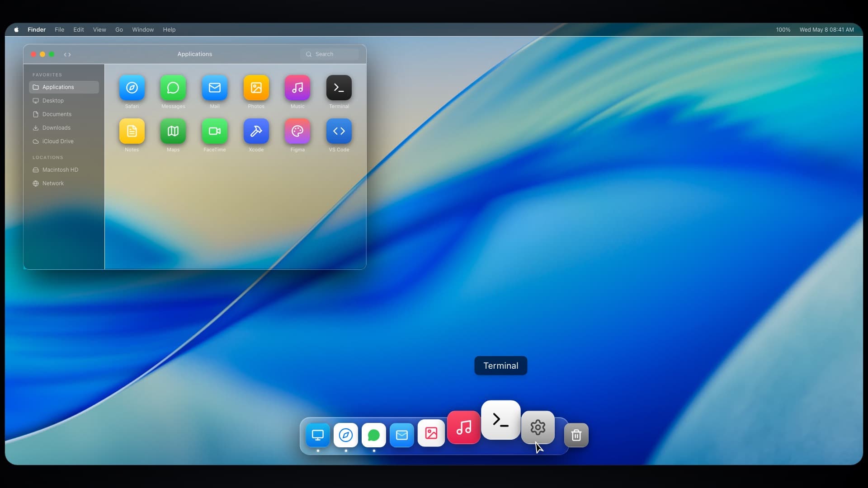This screenshot has height=488, width=868.
Task: Select Downloads in the Finder sidebar
Action: pyautogui.click(x=64, y=128)
